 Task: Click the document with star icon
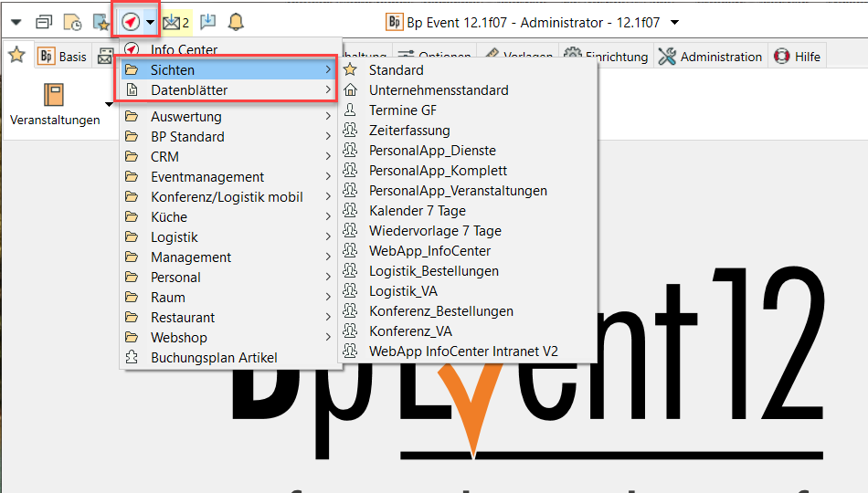coord(101,22)
